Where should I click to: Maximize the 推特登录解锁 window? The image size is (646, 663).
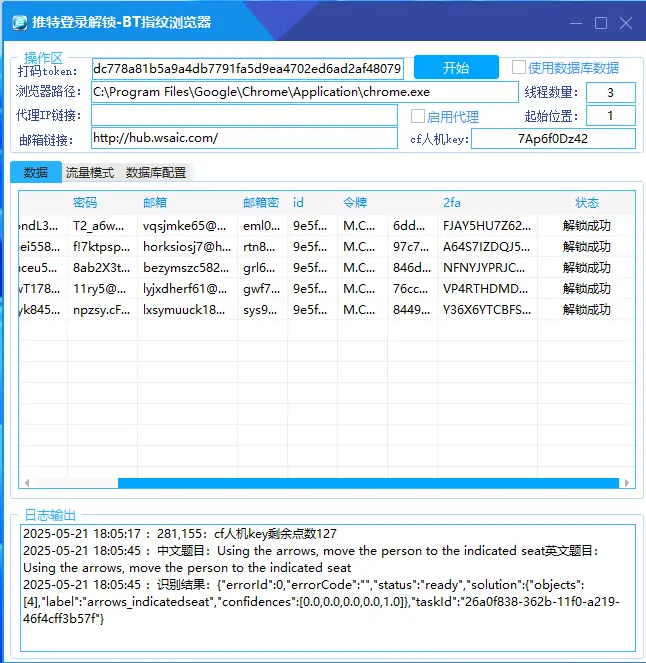coord(601,23)
